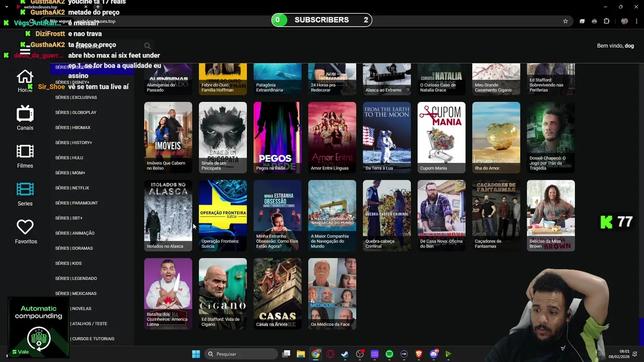The width and height of the screenshot is (644, 362).
Task: Open Brave browser from the taskbar
Action: pyautogui.click(x=419, y=354)
